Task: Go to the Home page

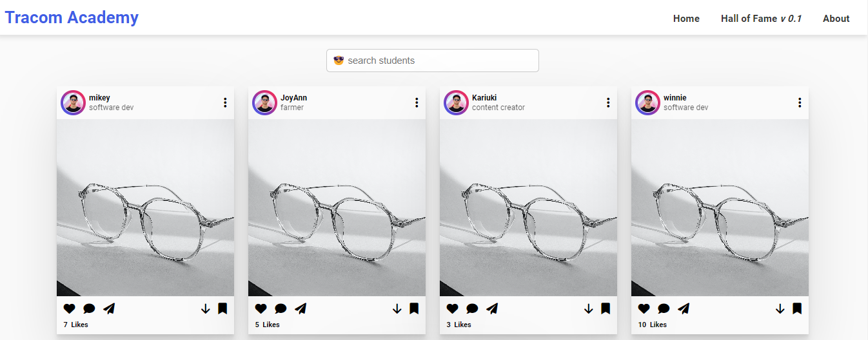Action: (x=686, y=19)
